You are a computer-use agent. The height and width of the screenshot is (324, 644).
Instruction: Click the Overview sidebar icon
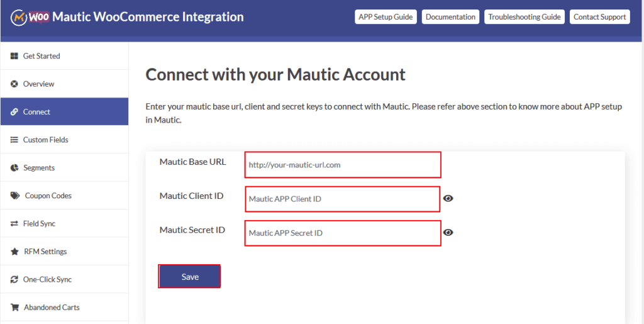[x=14, y=84]
